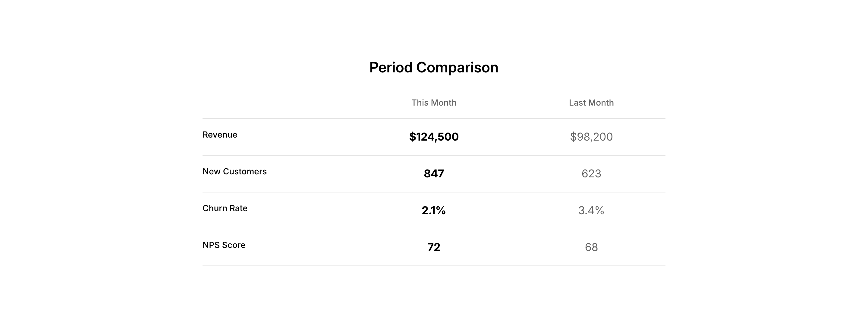Viewport: 868px width, 324px height.
Task: Select last month's new customers count 623
Action: (591, 173)
